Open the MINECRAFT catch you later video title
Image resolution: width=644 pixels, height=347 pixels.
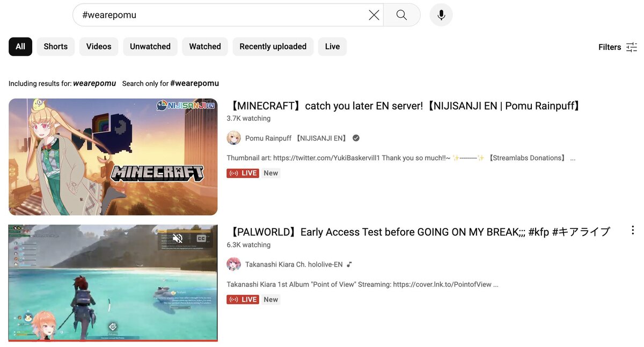click(x=405, y=106)
